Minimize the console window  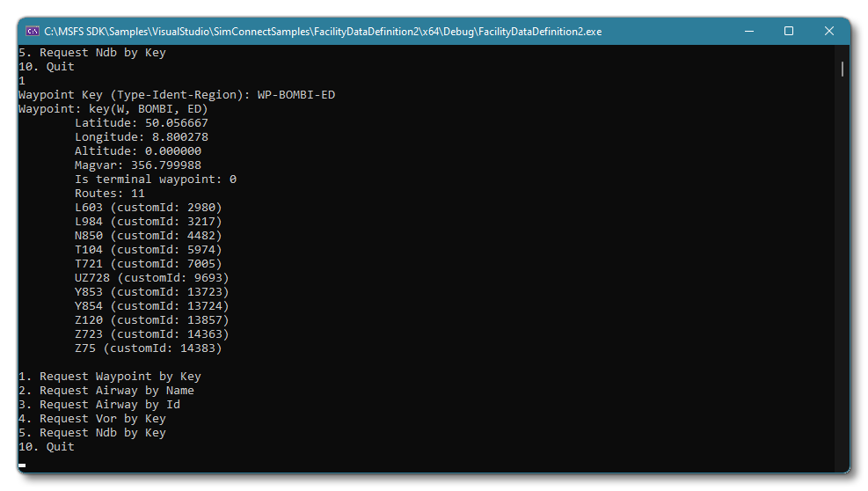coord(748,31)
